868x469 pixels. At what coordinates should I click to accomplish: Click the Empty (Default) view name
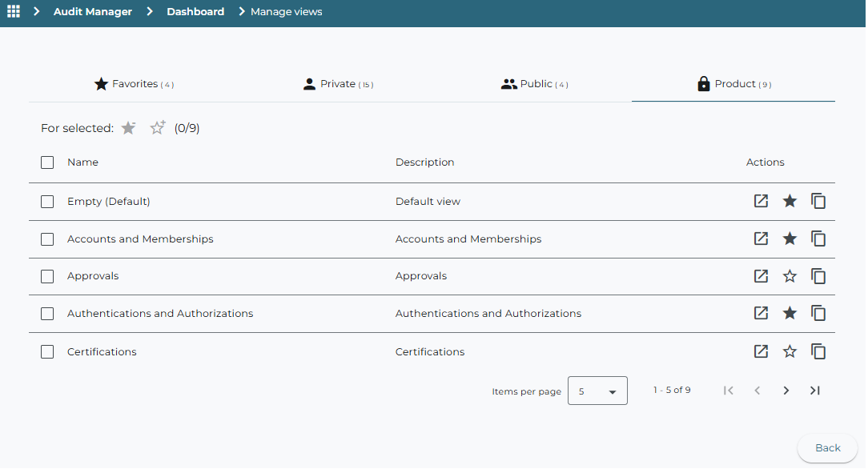[x=109, y=202]
